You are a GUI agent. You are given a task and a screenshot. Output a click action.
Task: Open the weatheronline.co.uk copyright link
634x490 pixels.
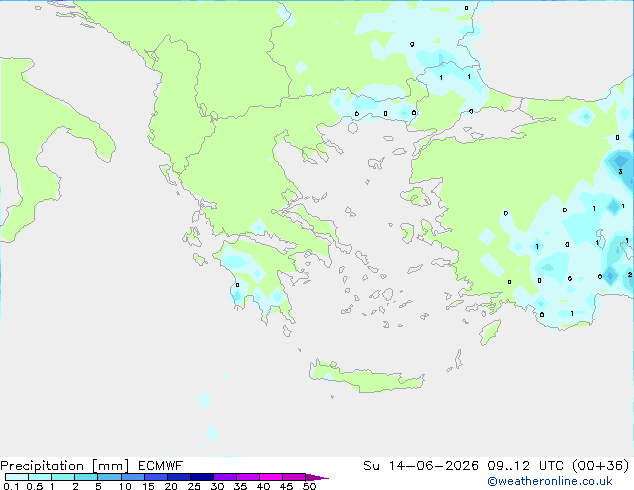click(x=549, y=481)
